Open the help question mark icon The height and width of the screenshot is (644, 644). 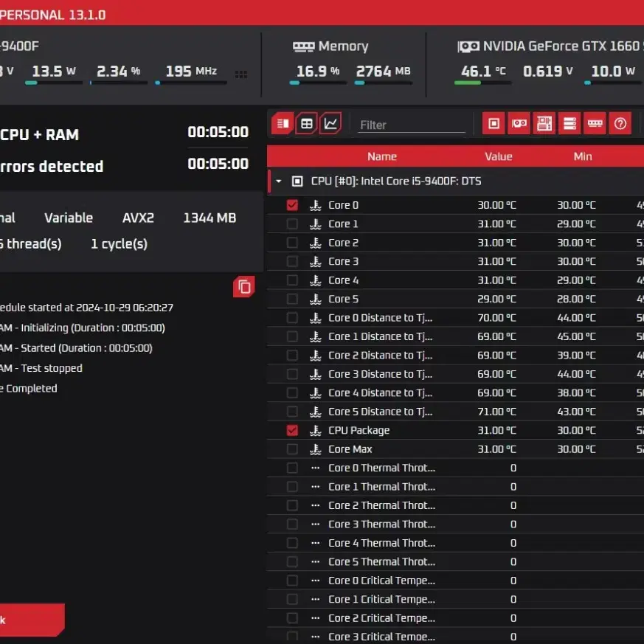[x=620, y=124]
